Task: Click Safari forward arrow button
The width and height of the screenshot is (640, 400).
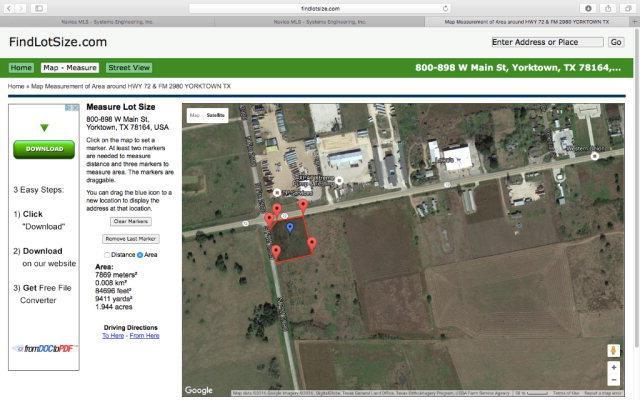Action: (20, 8)
